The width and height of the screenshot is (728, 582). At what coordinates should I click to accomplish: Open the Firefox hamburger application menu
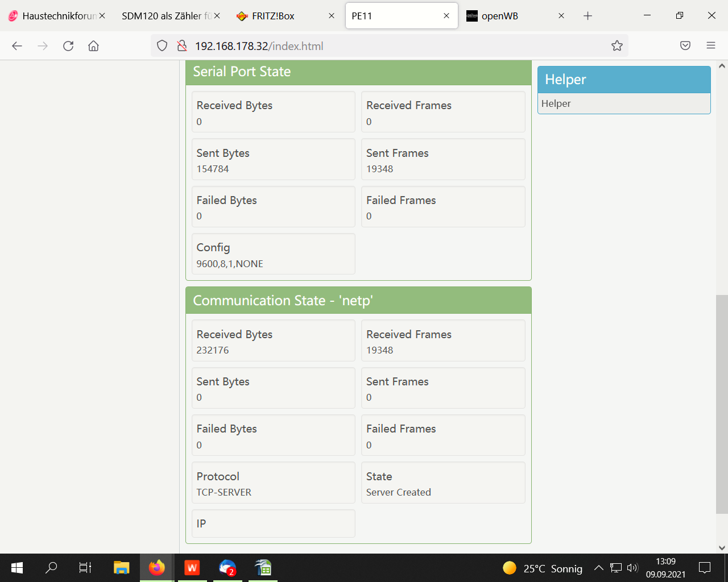[x=711, y=46]
